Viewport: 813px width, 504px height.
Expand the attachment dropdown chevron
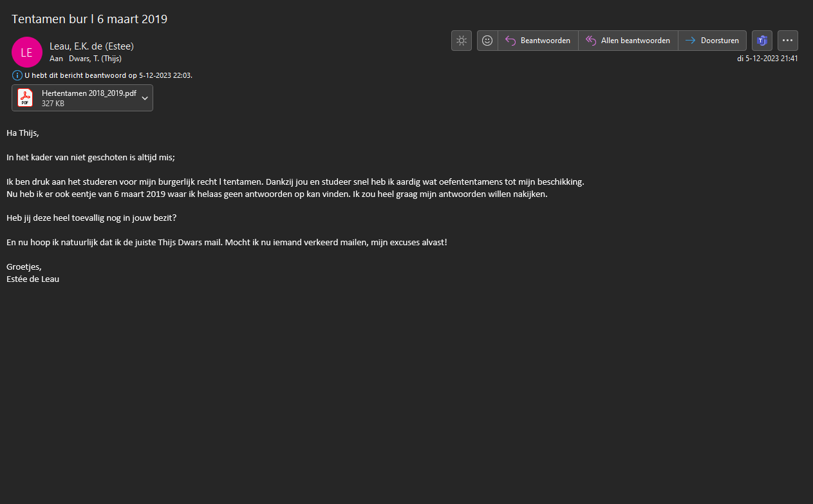point(145,98)
